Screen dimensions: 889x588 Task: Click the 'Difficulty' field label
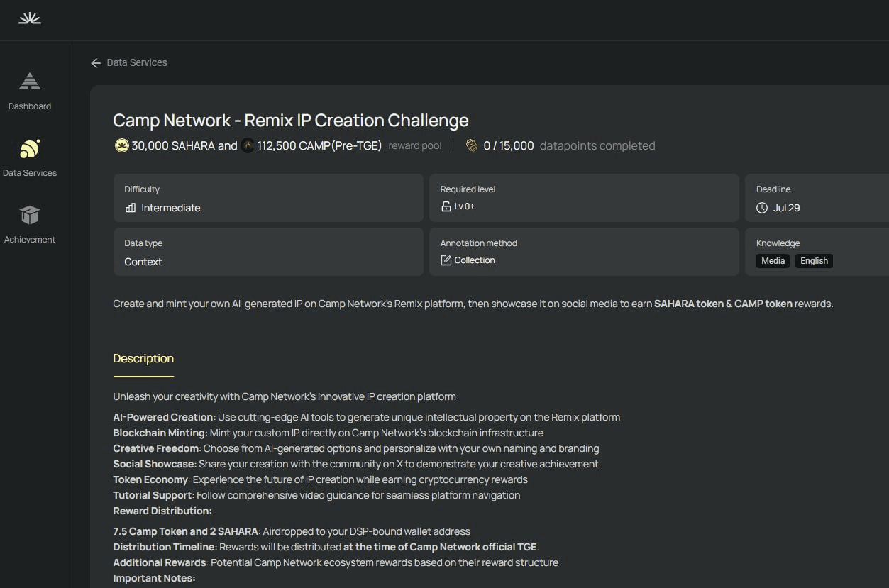click(x=142, y=189)
